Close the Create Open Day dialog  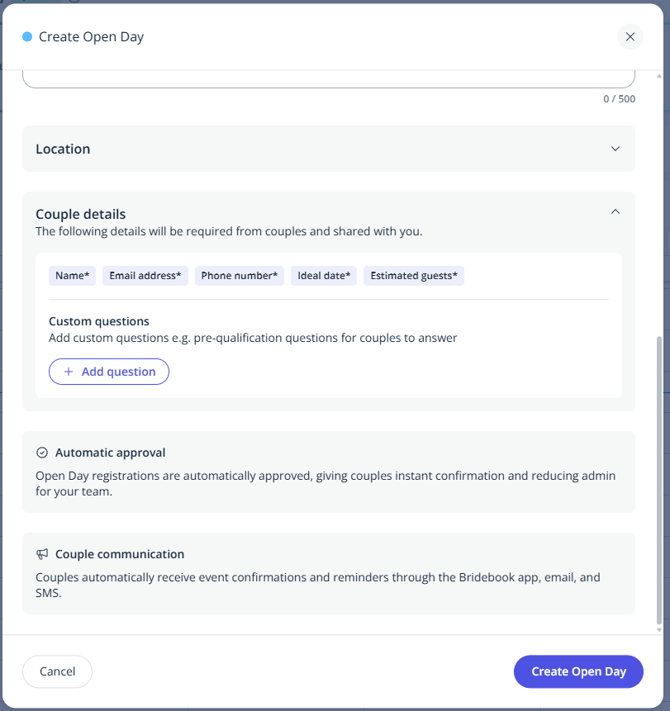click(630, 37)
